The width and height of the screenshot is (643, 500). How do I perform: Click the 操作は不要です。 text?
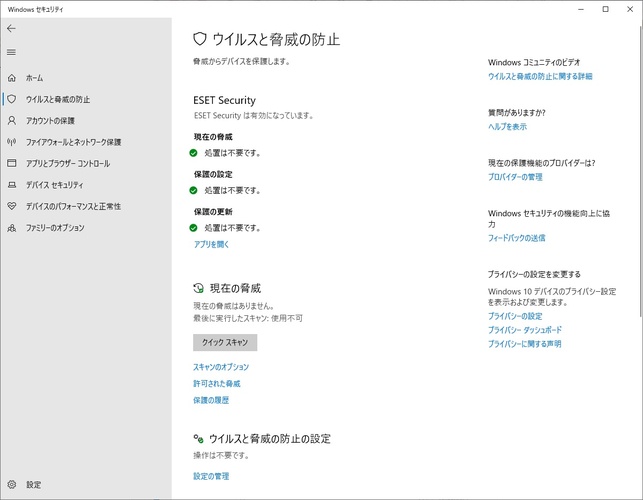tap(221, 455)
